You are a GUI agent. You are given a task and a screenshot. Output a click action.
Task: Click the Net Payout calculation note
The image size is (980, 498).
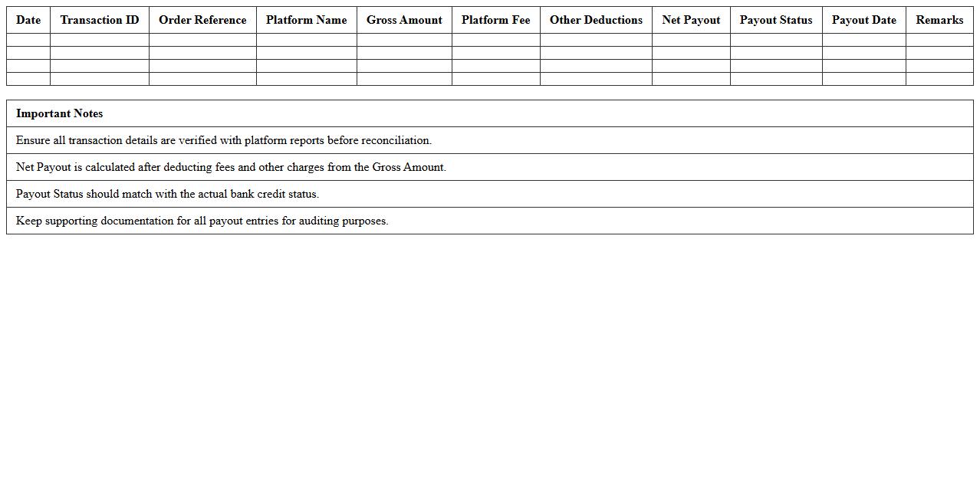click(x=231, y=167)
